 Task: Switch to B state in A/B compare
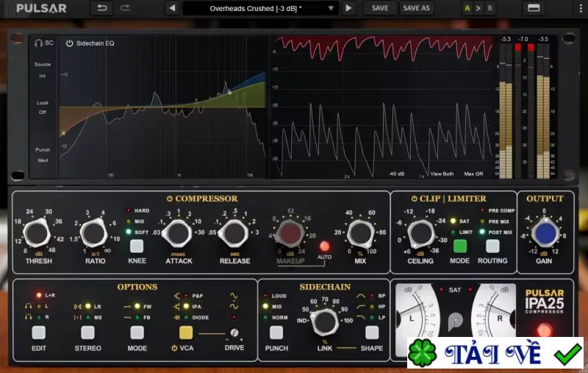click(490, 8)
